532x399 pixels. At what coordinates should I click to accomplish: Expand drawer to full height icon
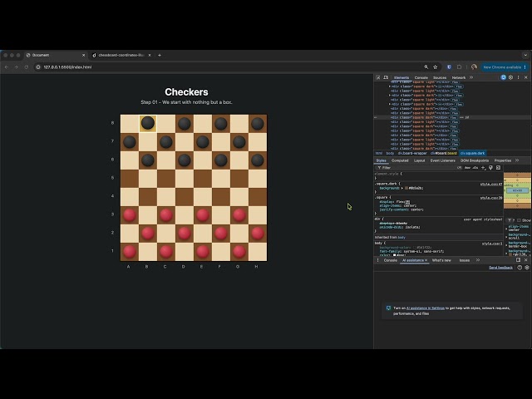[x=518, y=260]
